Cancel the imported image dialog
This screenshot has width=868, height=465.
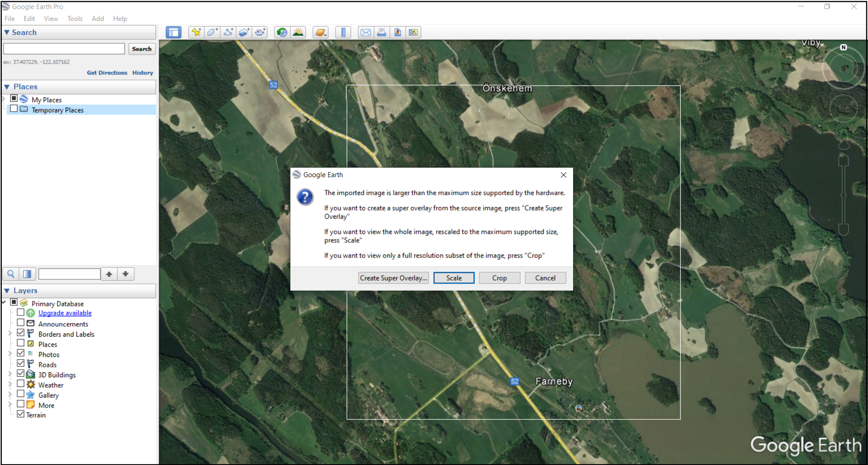tap(545, 278)
